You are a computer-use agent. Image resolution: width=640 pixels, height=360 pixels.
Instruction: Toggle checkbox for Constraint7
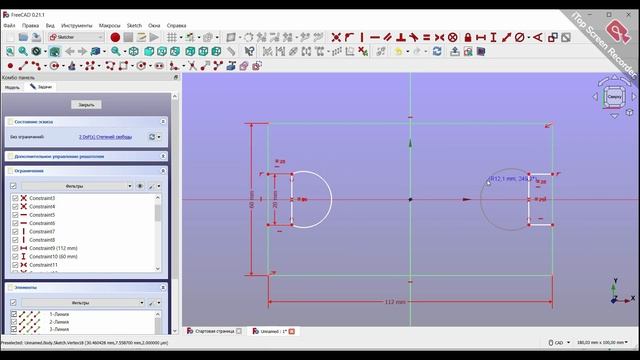point(15,231)
